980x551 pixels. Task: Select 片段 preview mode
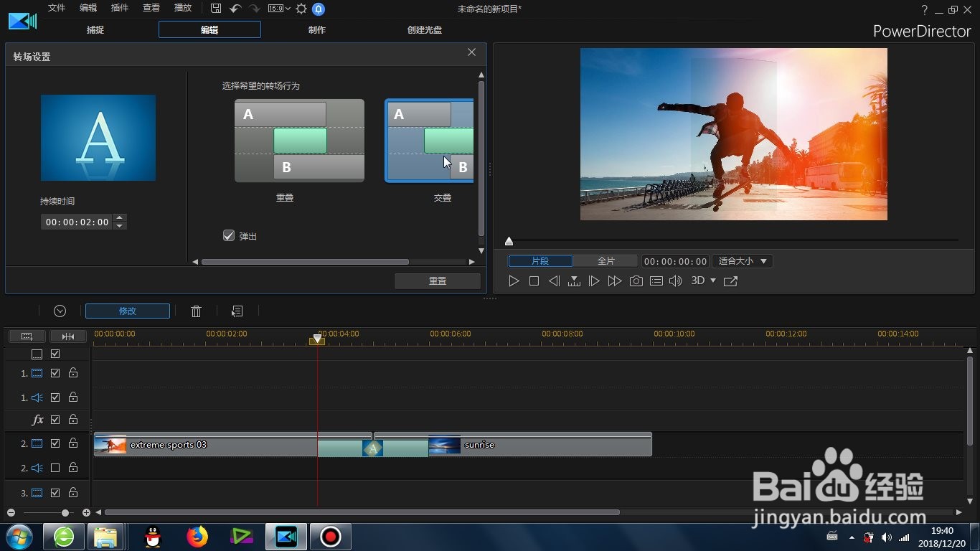tap(540, 261)
